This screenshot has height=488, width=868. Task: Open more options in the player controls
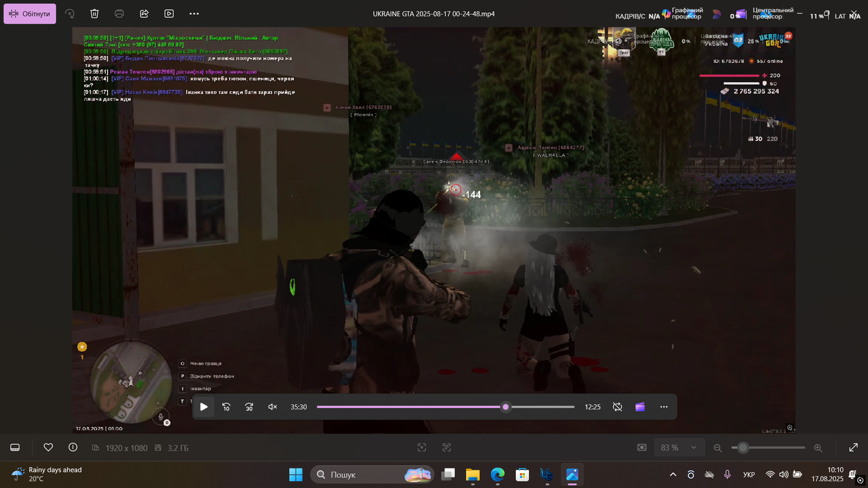point(664,407)
